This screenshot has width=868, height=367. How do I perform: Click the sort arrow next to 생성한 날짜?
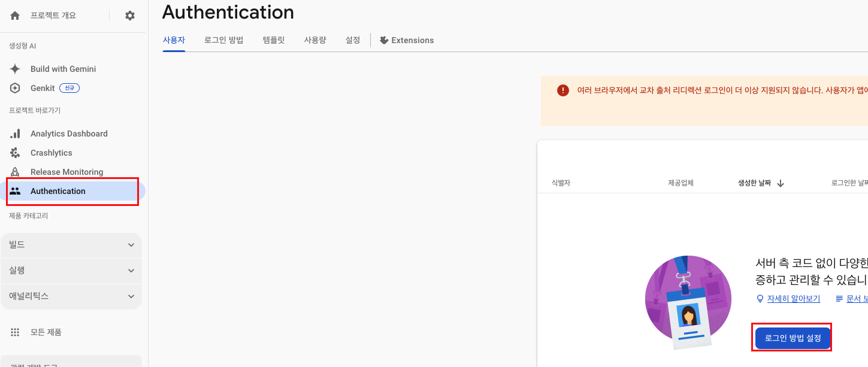781,183
